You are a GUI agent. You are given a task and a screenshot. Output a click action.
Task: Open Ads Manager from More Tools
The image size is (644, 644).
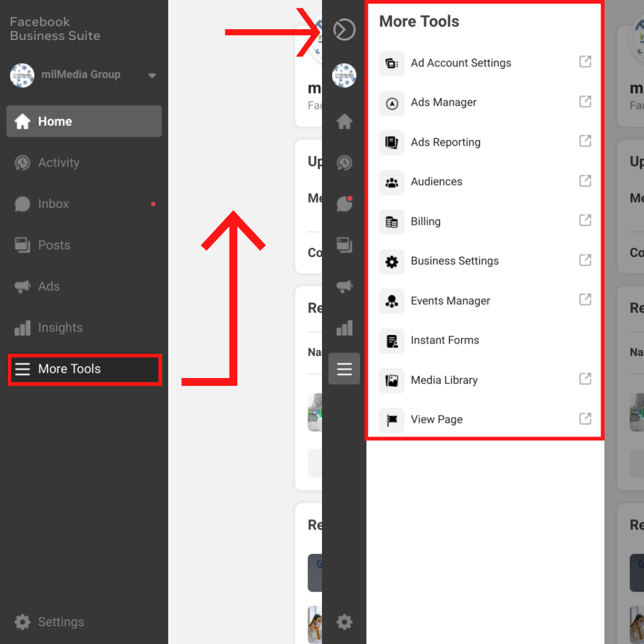point(485,103)
